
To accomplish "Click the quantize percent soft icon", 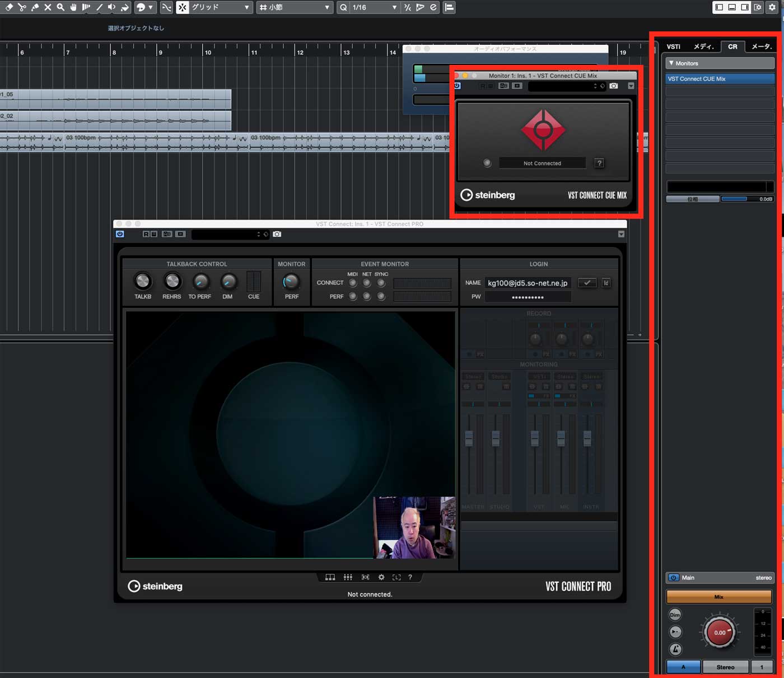I will pyautogui.click(x=408, y=7).
